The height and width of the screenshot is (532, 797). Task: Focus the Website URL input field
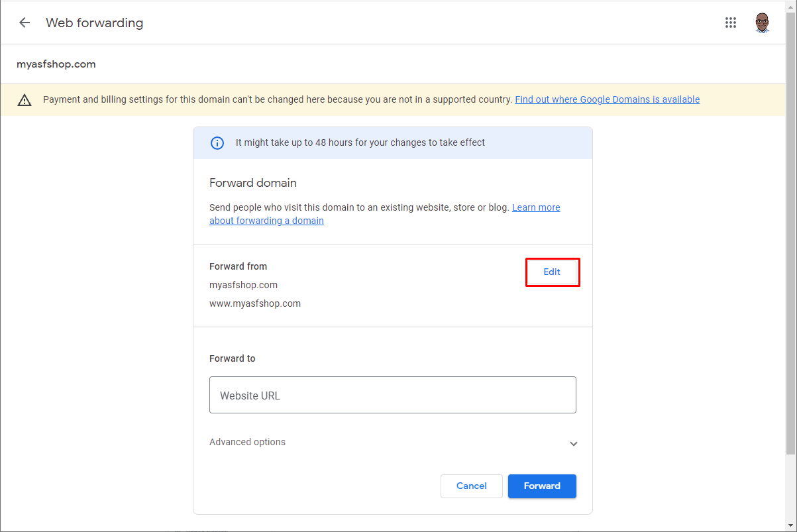click(x=393, y=396)
